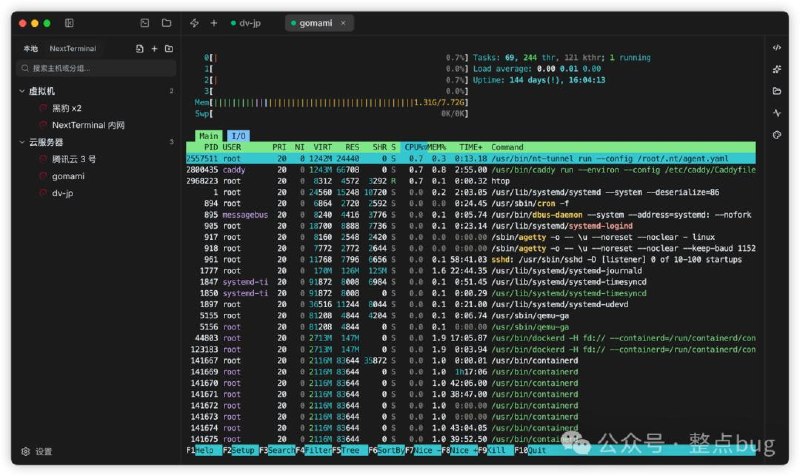Toggle the left sidebar panel icon

click(69, 23)
